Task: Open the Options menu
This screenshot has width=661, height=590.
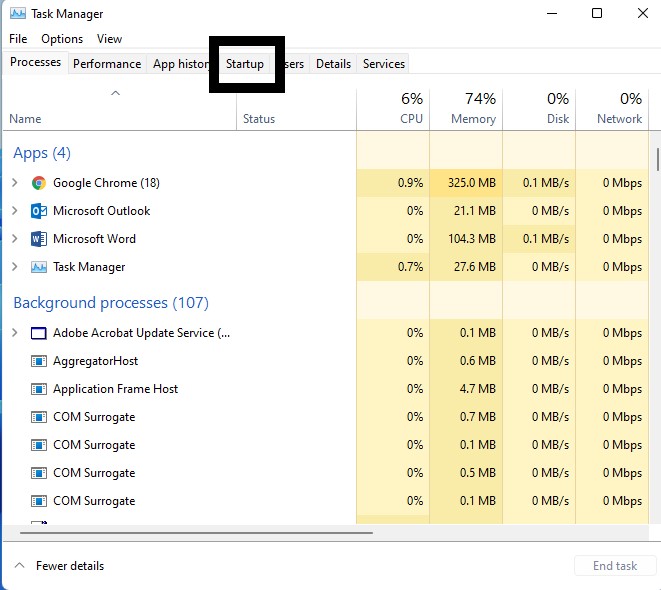Action: click(62, 39)
